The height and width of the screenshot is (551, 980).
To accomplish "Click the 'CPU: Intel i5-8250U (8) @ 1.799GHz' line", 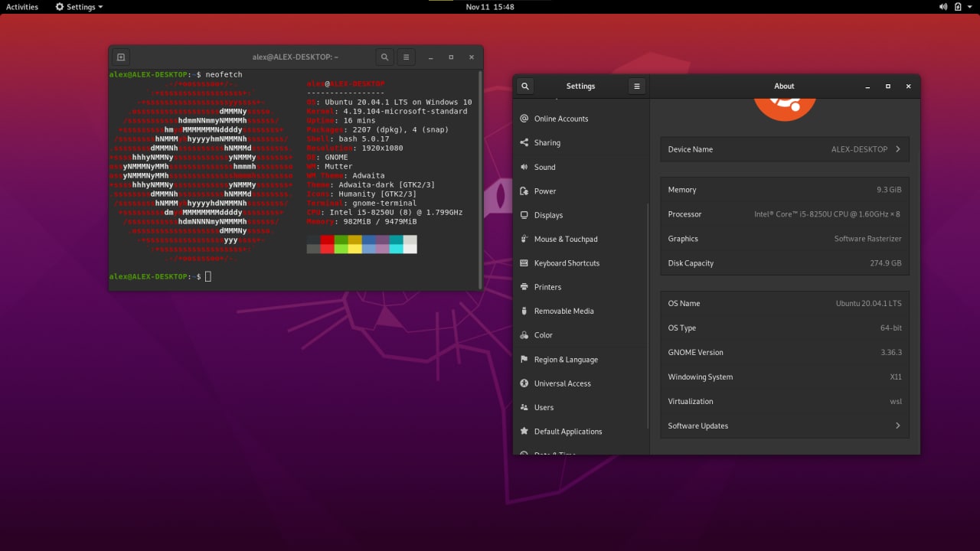I will tap(384, 212).
